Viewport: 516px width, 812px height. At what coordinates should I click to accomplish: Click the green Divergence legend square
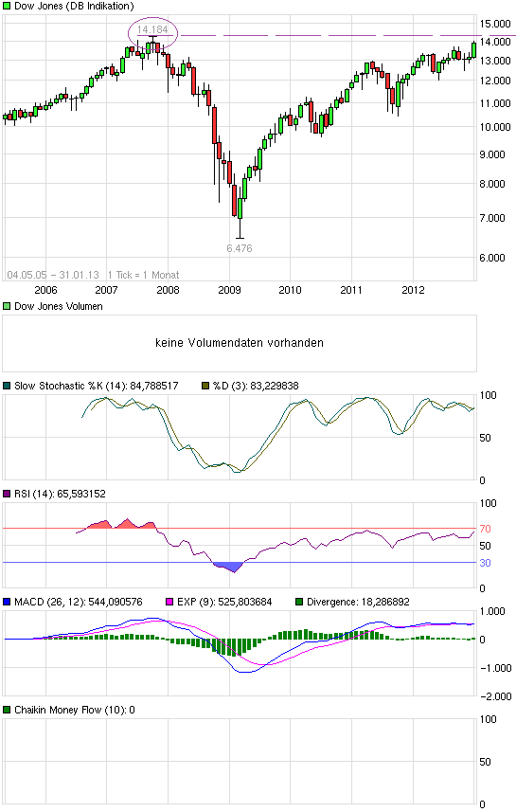[299, 603]
